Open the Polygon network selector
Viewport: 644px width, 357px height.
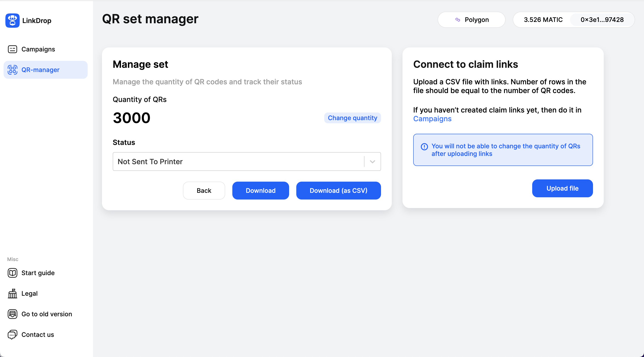[472, 20]
